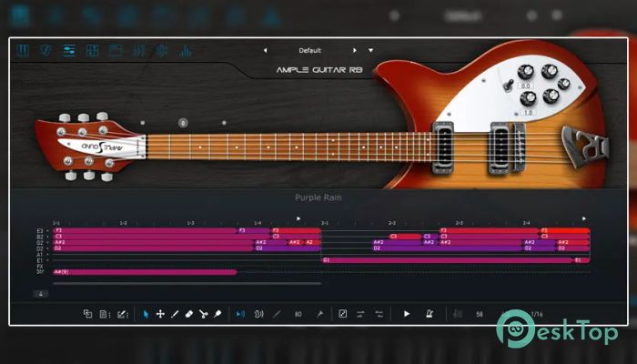Image resolution: width=637 pixels, height=364 pixels.
Task: Open the file menu icon in bottom toolbar
Action: (105, 314)
